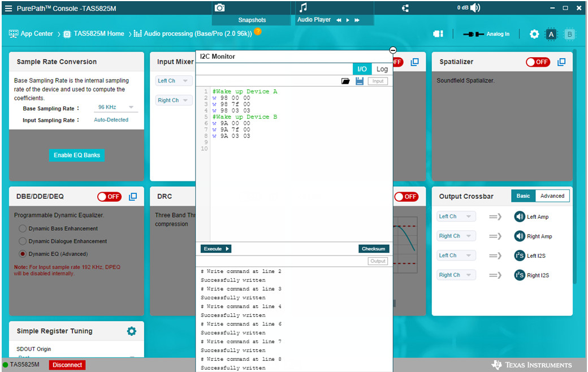
Task: Play audio in the Audio Player
Action: click(348, 20)
